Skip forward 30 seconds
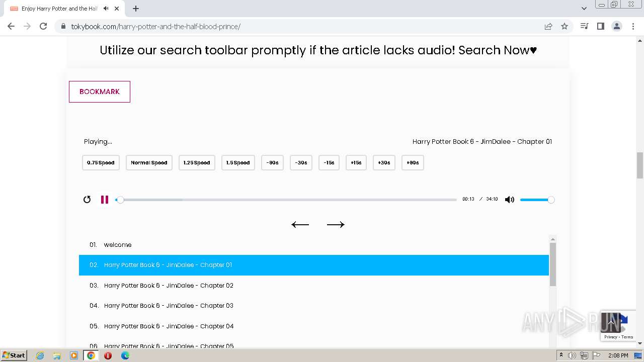 pos(384,163)
